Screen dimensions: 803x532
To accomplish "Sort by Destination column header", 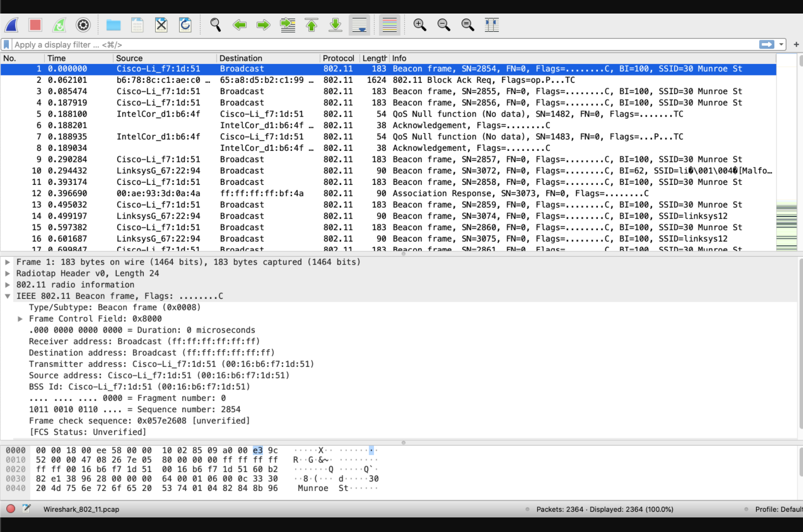I will [268, 58].
